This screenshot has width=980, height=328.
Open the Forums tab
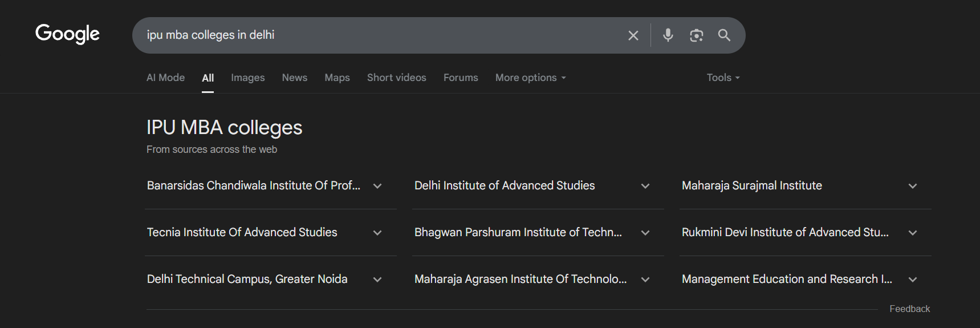click(x=461, y=78)
